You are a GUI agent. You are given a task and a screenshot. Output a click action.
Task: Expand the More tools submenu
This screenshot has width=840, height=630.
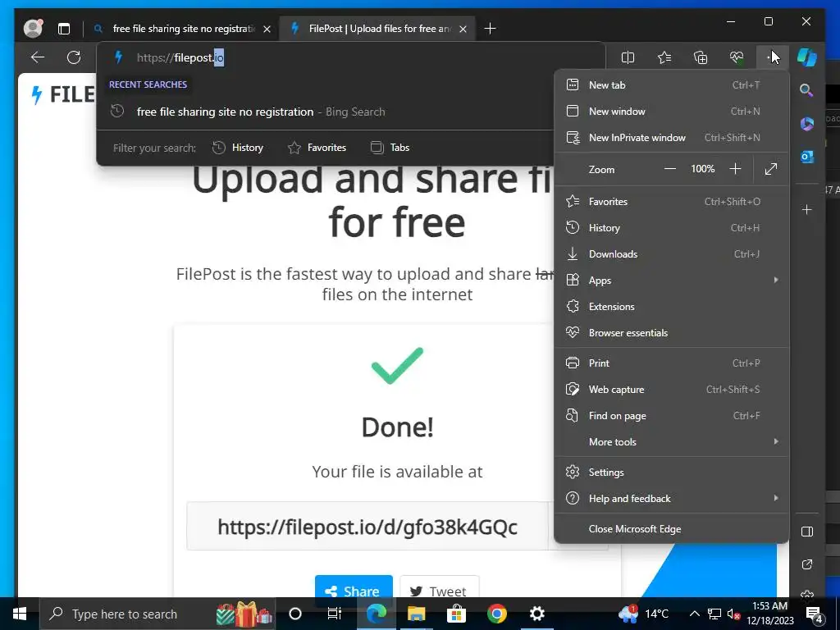pos(671,442)
